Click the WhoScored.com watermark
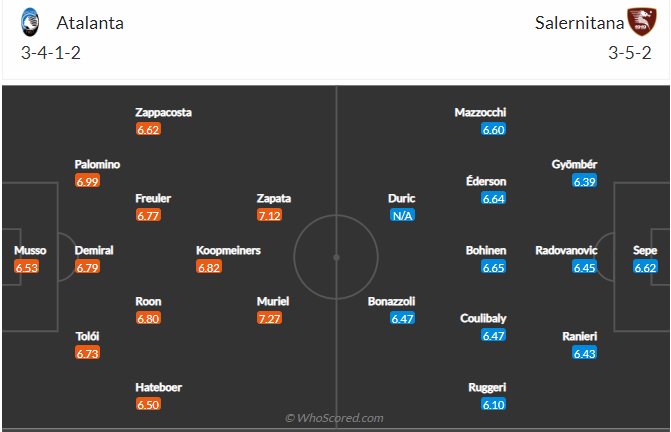Viewport: 671px width, 432px height. [334, 418]
